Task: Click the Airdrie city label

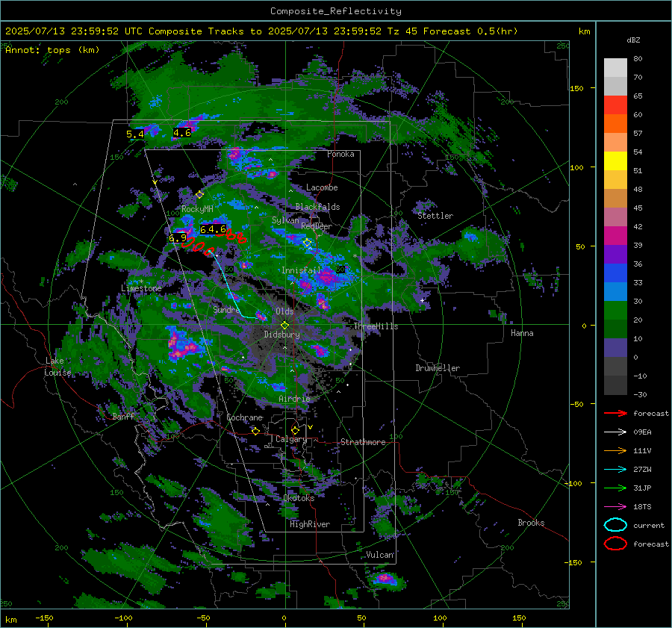Action: coord(294,399)
